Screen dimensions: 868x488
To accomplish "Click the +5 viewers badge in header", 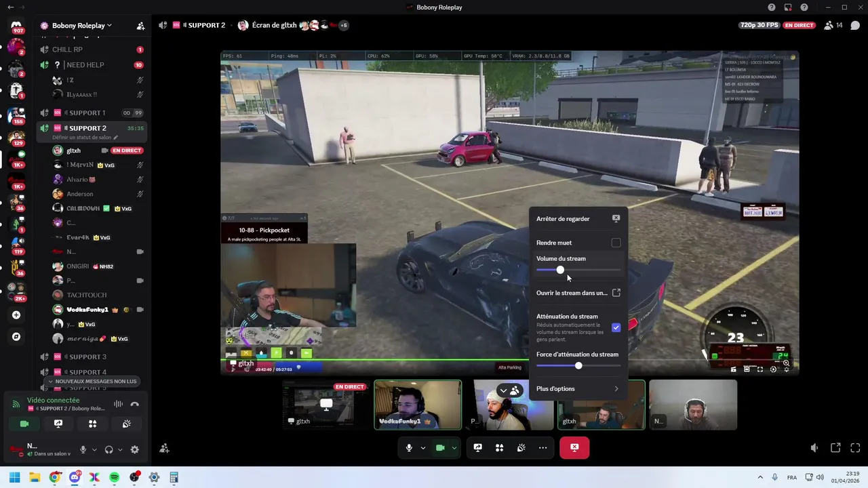I will pos(344,26).
